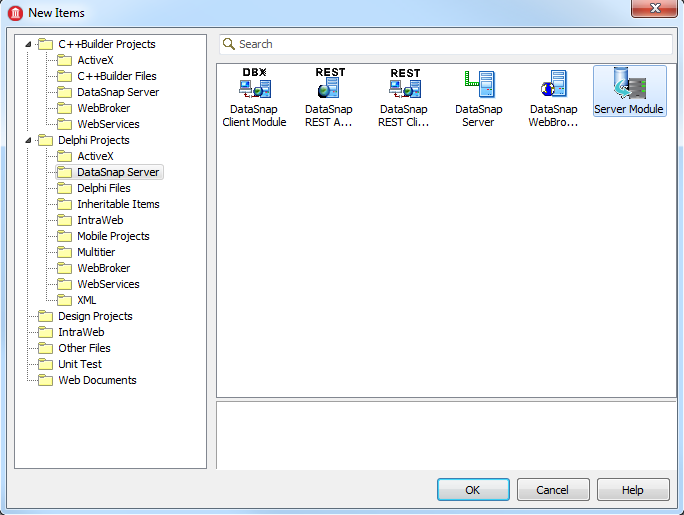The height and width of the screenshot is (515, 684).
Task: Open the Design Projects category
Action: click(95, 316)
